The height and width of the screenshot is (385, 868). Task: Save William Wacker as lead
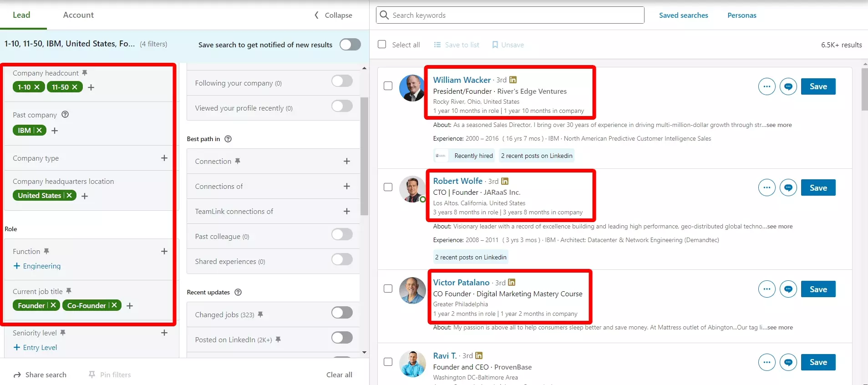point(818,86)
